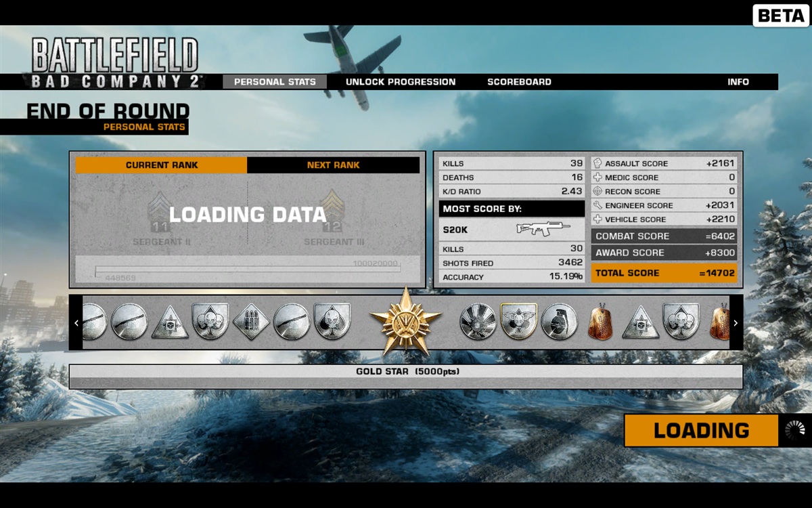This screenshot has height=508, width=812.
Task: Click the loading spinner icon
Action: click(794, 430)
